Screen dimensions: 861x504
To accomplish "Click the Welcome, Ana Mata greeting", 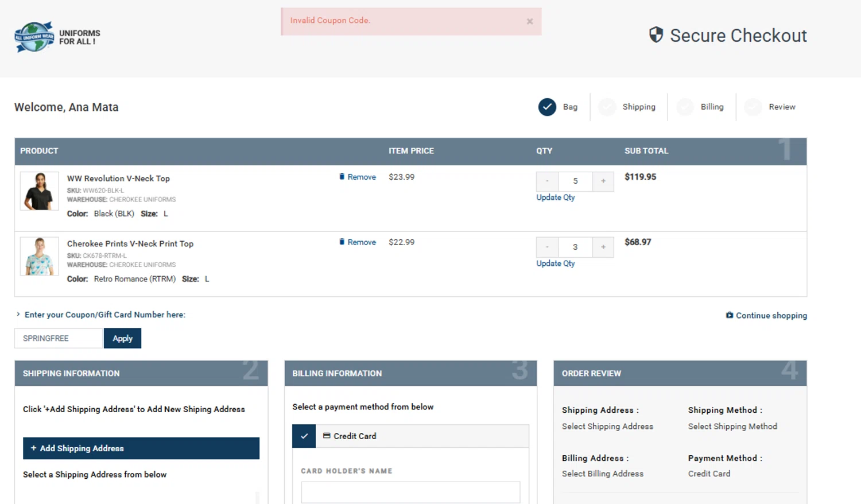I will 66,107.
